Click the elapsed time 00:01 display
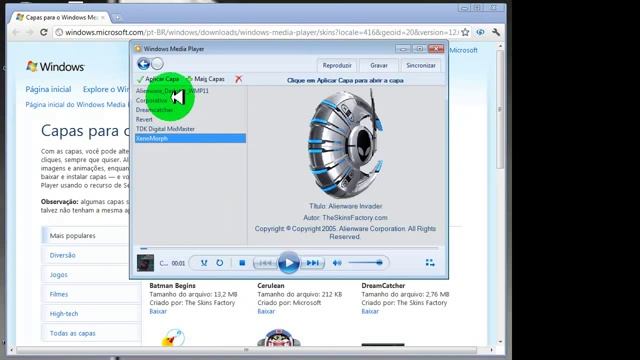The width and height of the screenshot is (640, 360). point(178,263)
